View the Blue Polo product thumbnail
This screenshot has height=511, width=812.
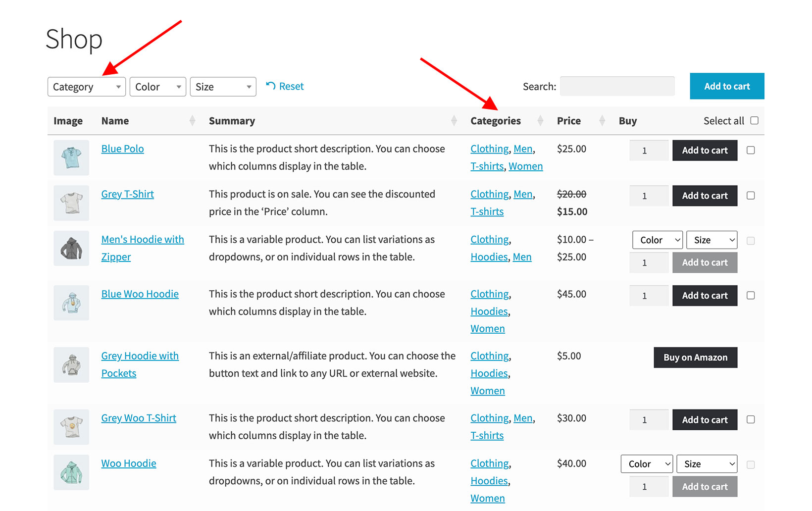[71, 157]
